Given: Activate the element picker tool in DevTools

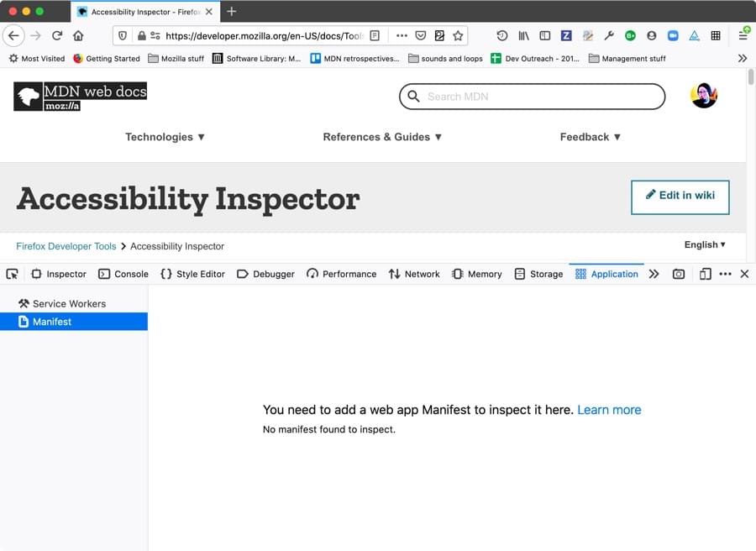Looking at the screenshot, I should coord(12,274).
